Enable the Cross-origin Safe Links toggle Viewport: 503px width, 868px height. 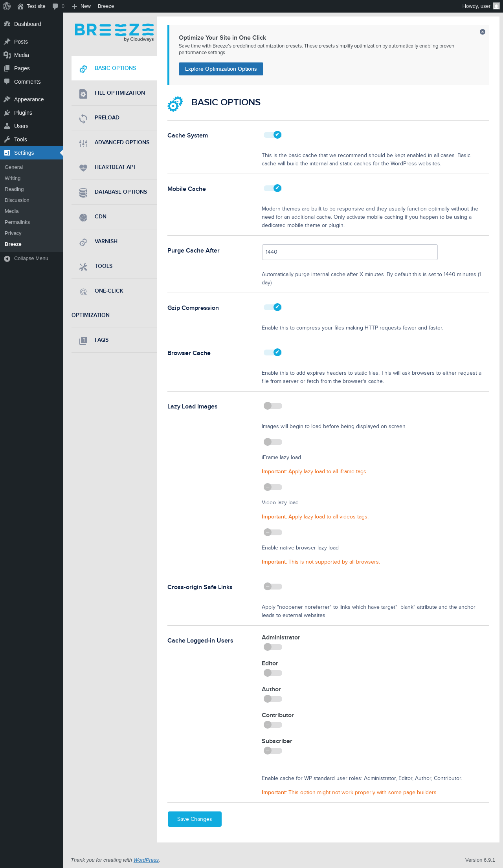coord(273,586)
